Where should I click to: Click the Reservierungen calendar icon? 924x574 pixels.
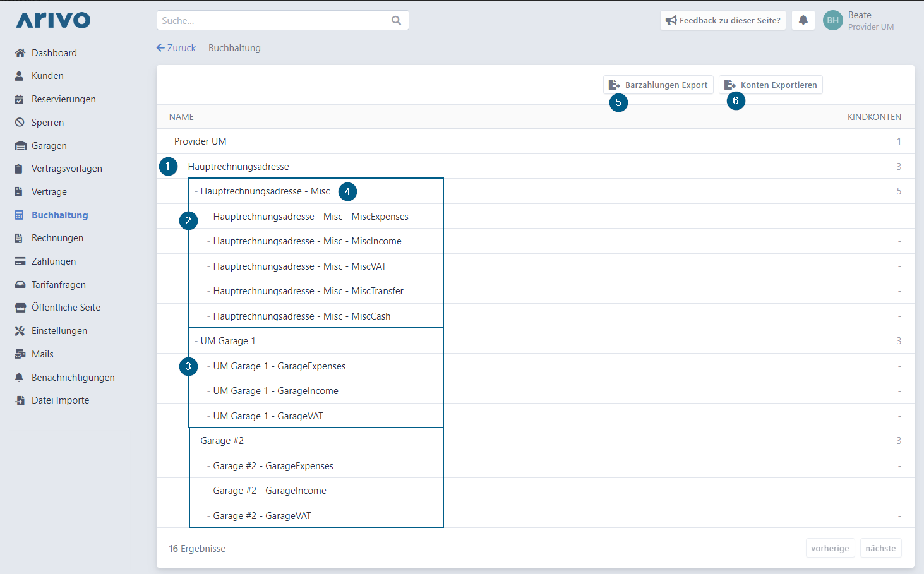(x=20, y=99)
